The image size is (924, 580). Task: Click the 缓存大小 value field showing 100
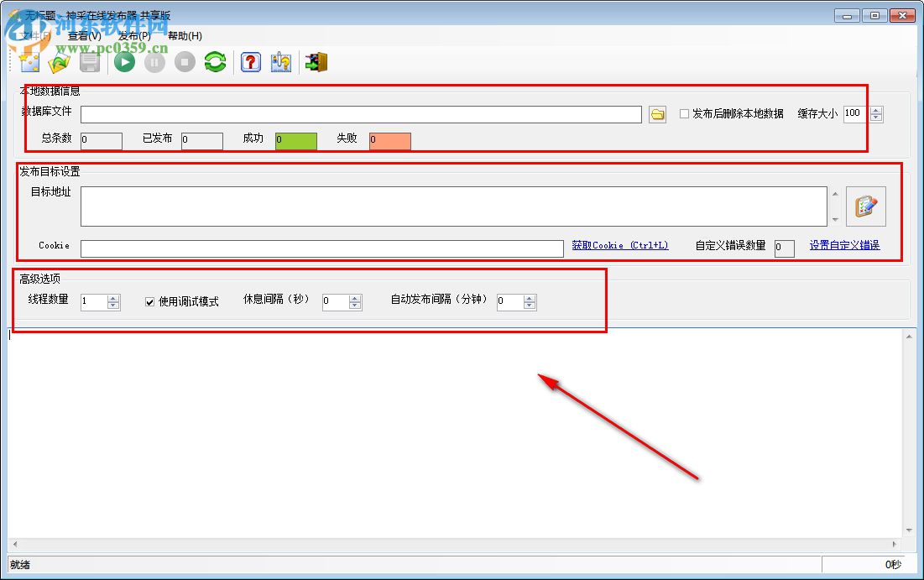(x=857, y=114)
